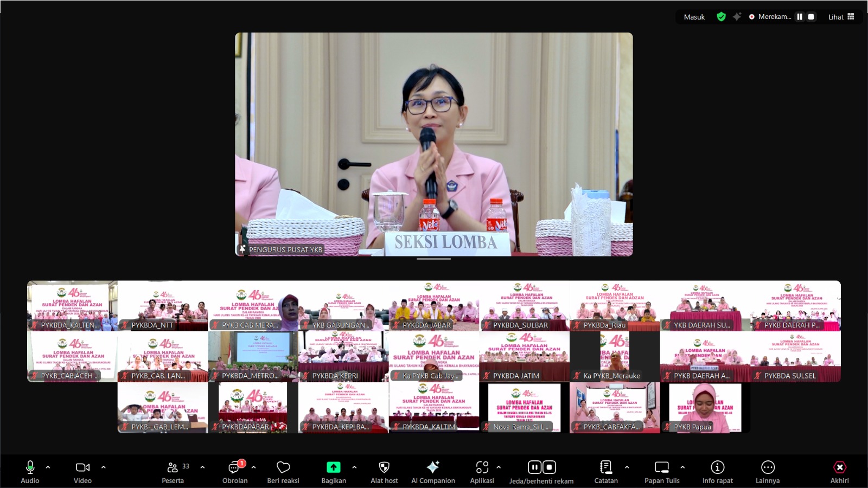Viewport: 868px width, 488px height.
Task: Stop recording in the top recording bar
Action: (811, 17)
